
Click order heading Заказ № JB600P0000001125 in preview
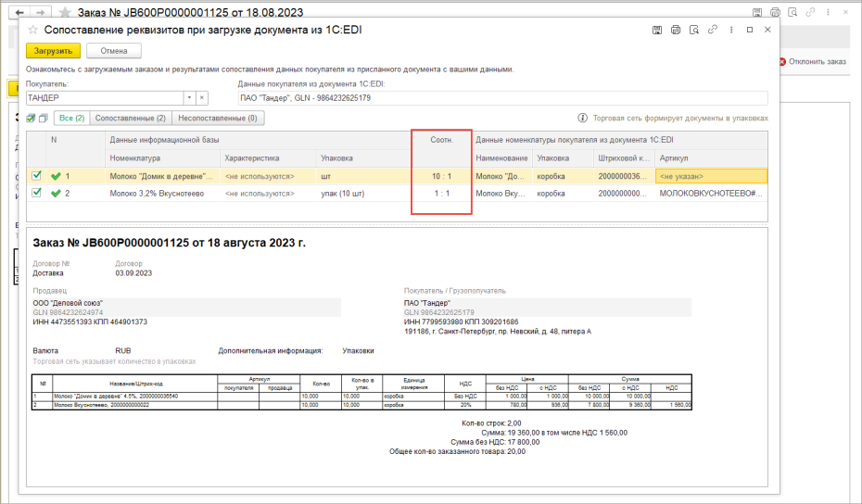point(170,243)
